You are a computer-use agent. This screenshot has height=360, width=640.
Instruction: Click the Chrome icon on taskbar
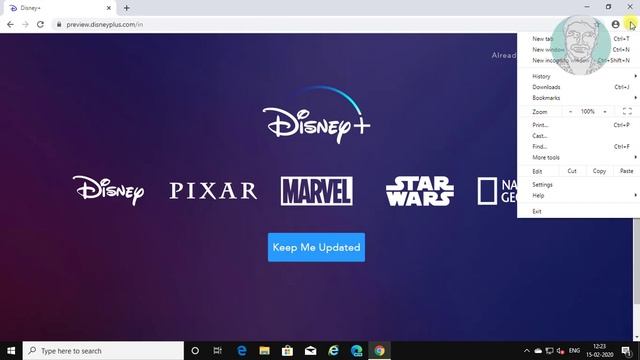[380, 351]
